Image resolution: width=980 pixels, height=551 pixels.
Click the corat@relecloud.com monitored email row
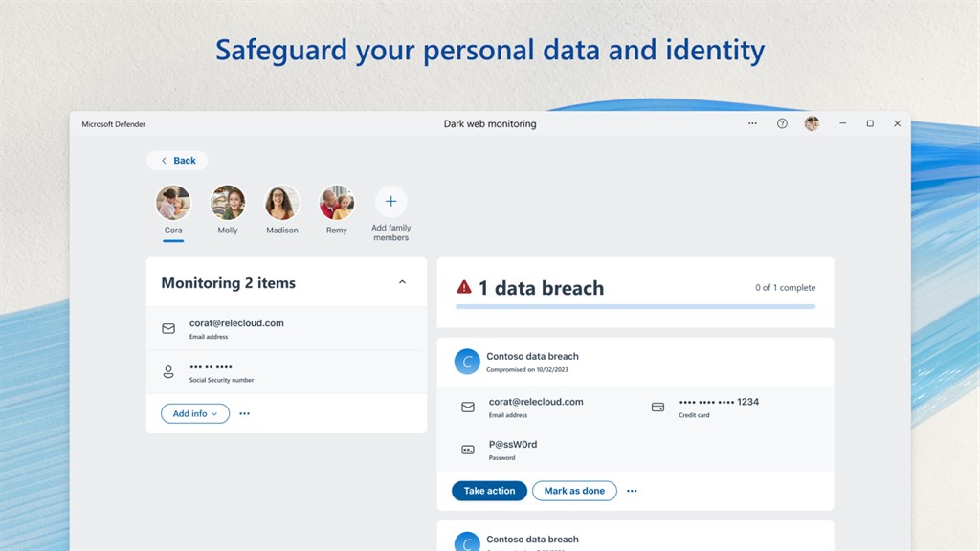(286, 328)
